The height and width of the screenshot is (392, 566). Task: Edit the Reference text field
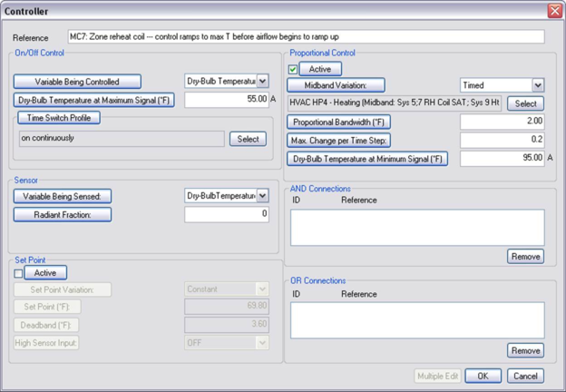(x=306, y=37)
